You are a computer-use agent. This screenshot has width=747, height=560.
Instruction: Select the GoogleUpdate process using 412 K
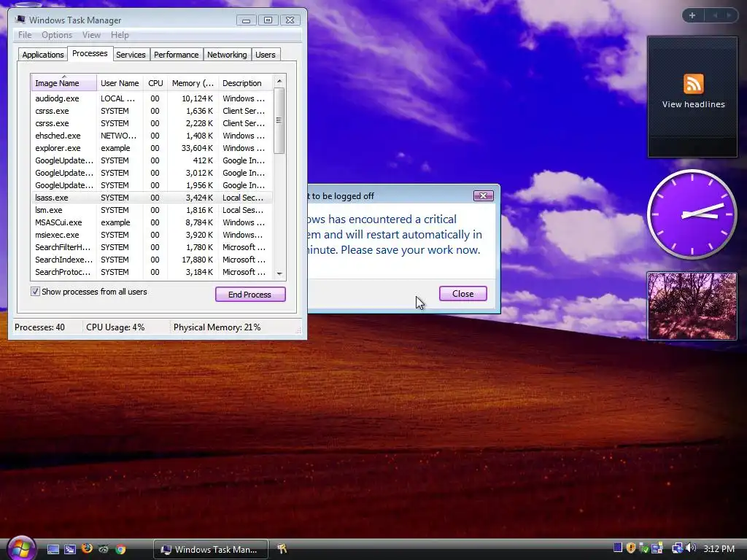(x=152, y=160)
